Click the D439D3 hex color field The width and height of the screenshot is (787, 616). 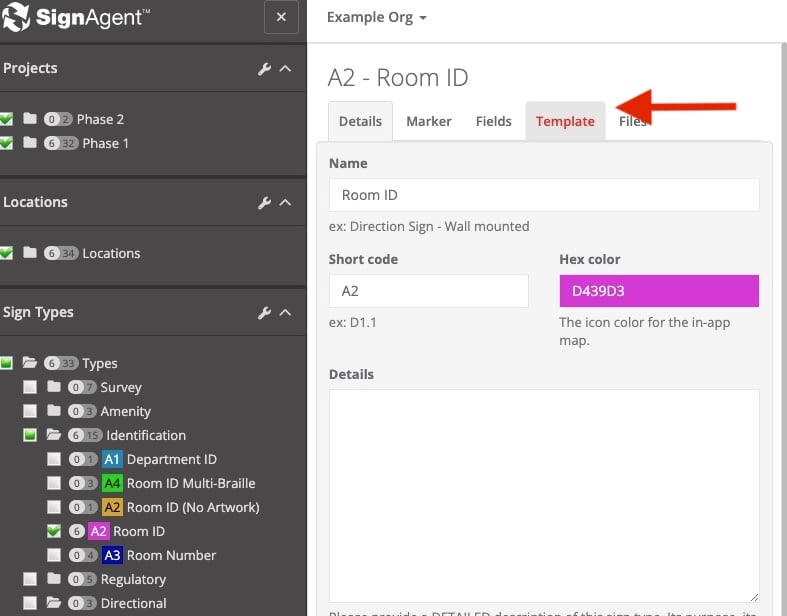coord(658,291)
